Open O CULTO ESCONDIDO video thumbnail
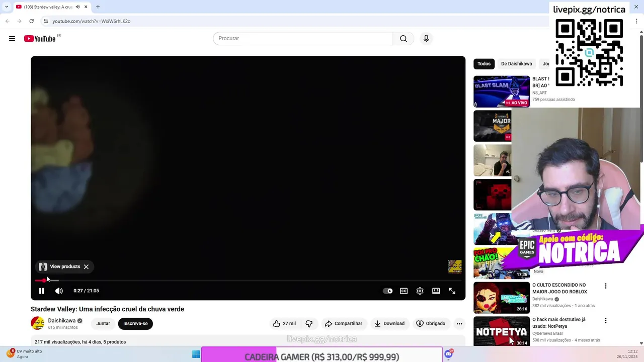644x362 pixels. pos(502,298)
